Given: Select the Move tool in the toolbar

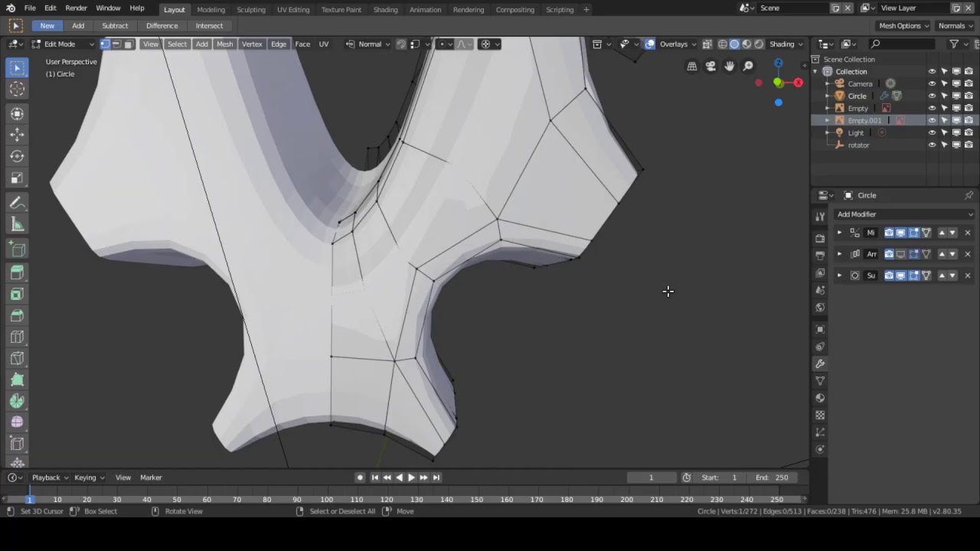Looking at the screenshot, I should [17, 135].
